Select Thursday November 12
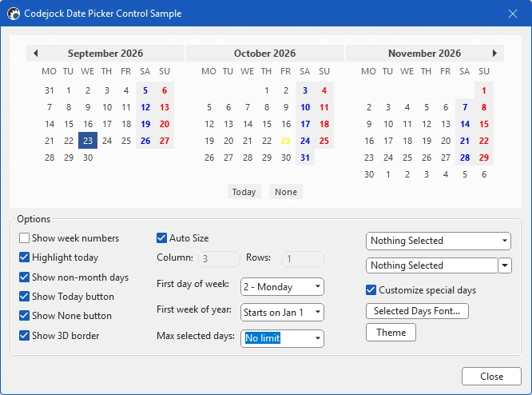The width and height of the screenshot is (532, 395). [x=427, y=124]
